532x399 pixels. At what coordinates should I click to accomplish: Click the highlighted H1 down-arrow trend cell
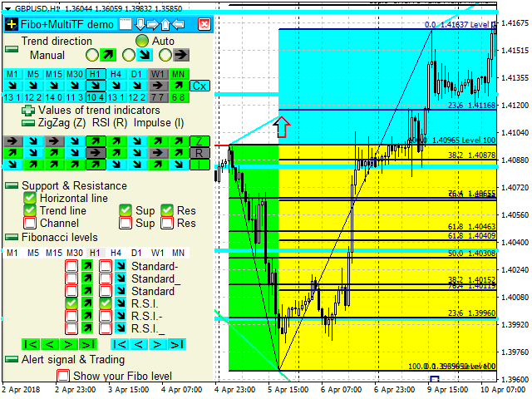tap(96, 86)
